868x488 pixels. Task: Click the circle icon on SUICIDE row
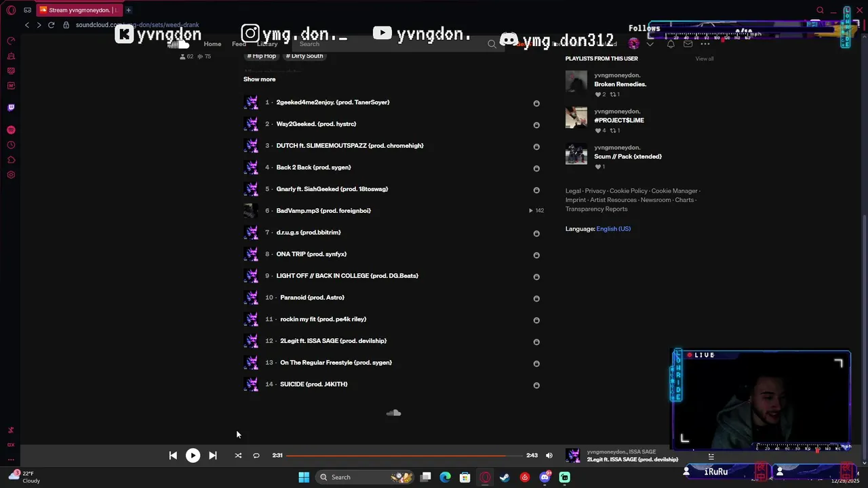(536, 385)
